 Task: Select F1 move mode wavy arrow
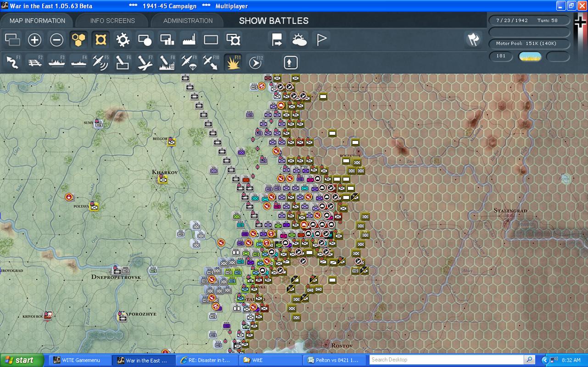(12, 62)
